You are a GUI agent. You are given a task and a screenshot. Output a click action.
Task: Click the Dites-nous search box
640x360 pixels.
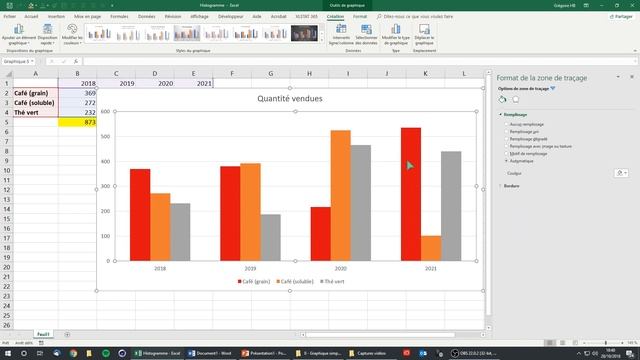(414, 16)
